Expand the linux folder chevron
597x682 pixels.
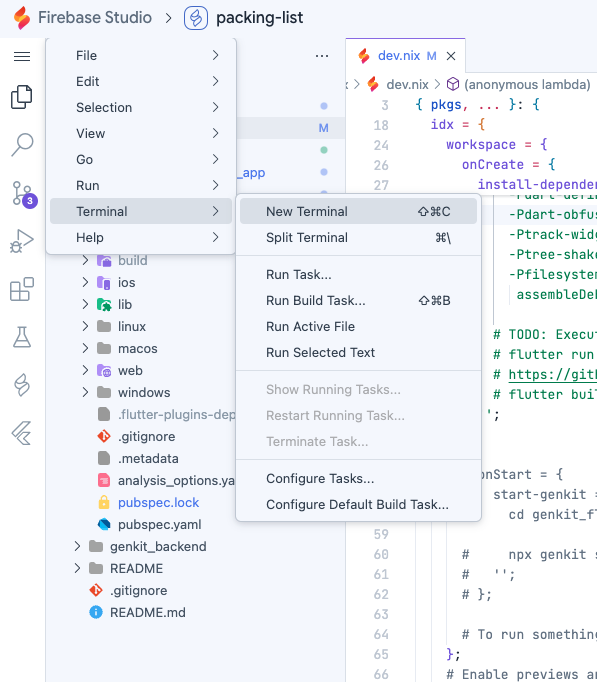click(x=85, y=326)
